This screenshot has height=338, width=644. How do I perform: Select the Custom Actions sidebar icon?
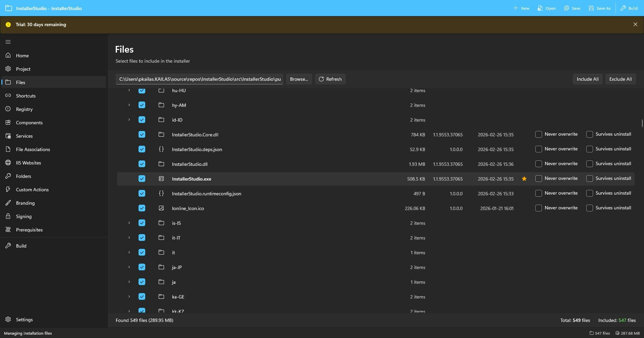(x=8, y=189)
